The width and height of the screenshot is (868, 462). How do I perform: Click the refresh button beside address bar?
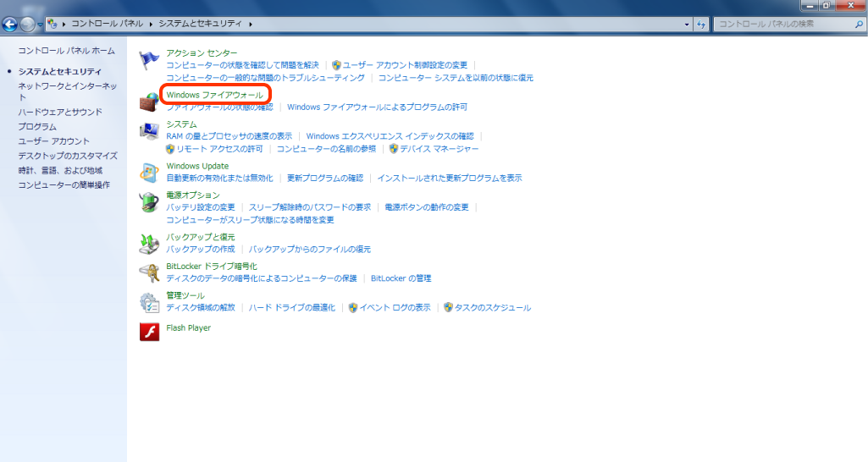click(701, 25)
